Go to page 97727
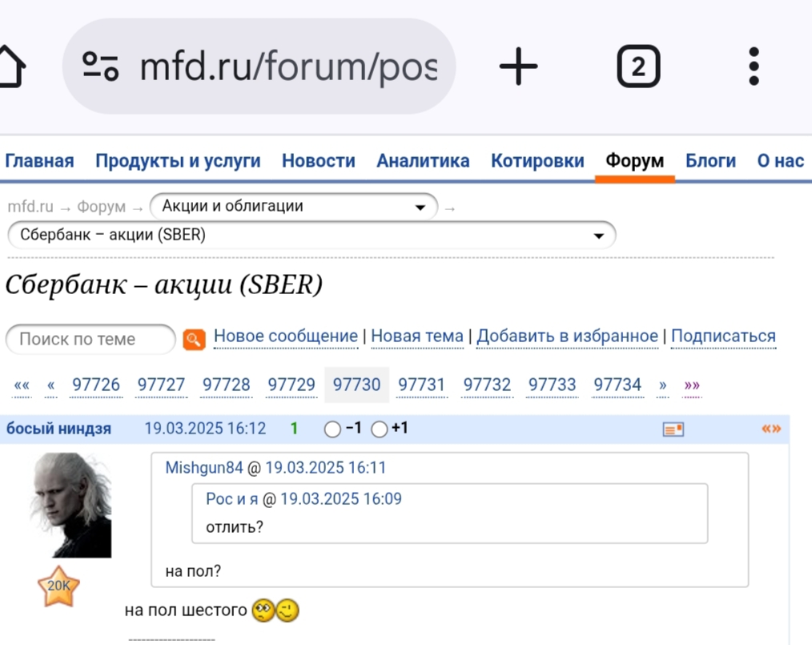Viewport: 812px width, 645px height. [161, 385]
